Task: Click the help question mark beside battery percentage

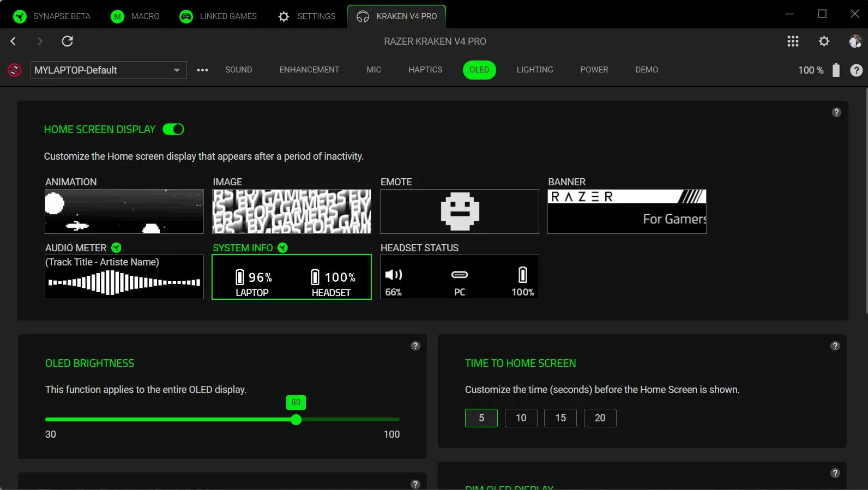Action: [856, 70]
